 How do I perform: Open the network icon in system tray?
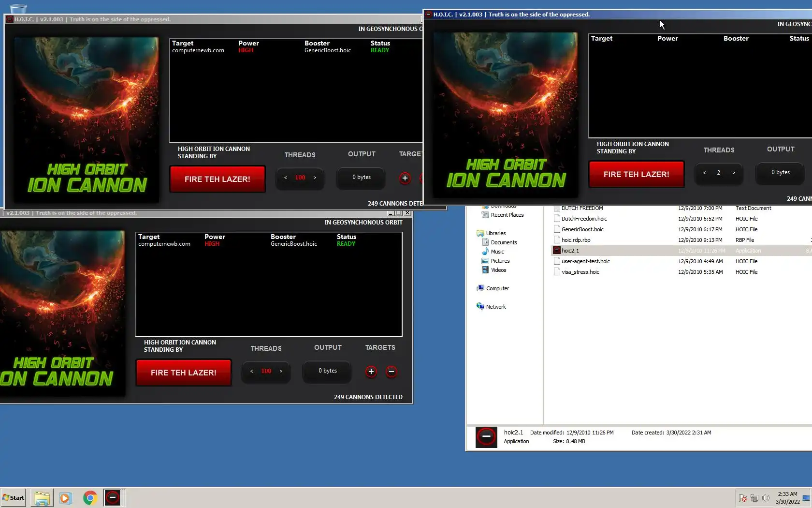coord(754,498)
